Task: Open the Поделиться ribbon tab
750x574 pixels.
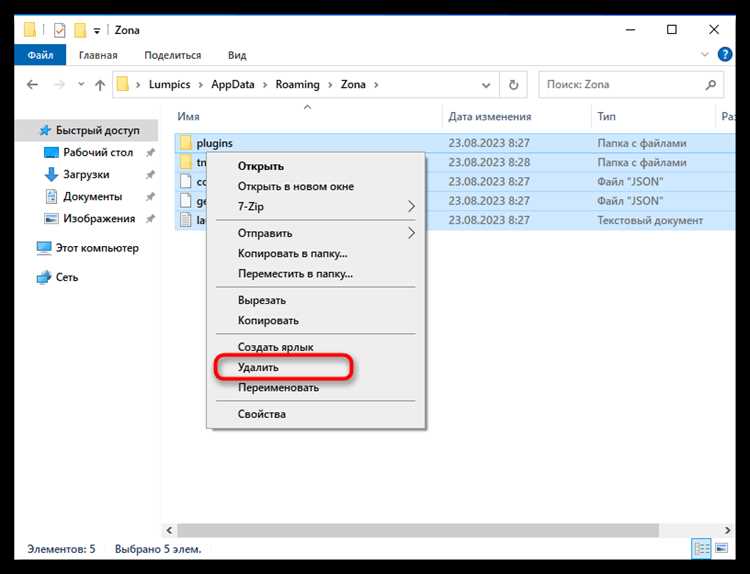Action: click(x=173, y=55)
